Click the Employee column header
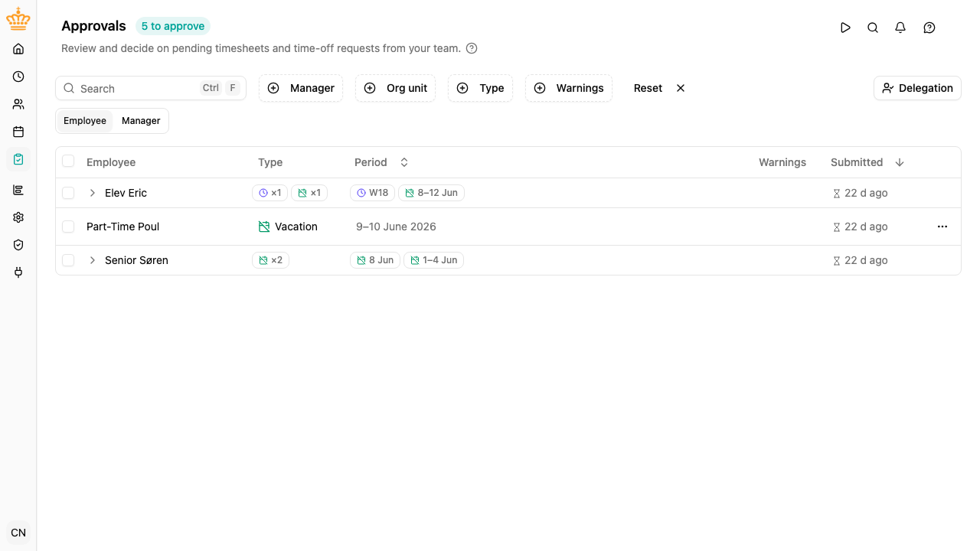980x551 pixels. click(111, 162)
